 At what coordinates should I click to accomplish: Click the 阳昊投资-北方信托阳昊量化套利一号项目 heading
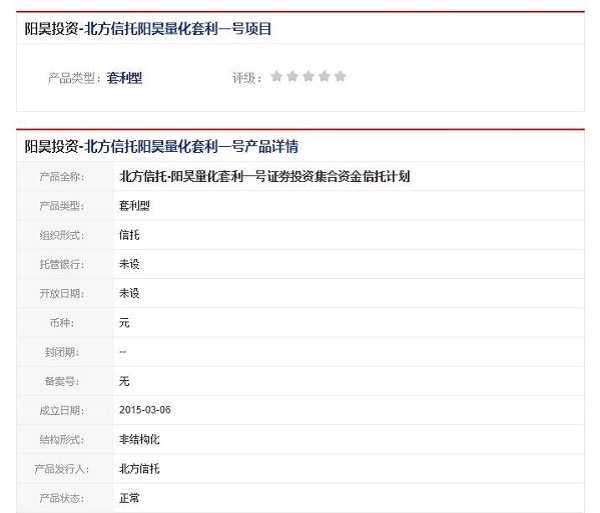click(148, 29)
